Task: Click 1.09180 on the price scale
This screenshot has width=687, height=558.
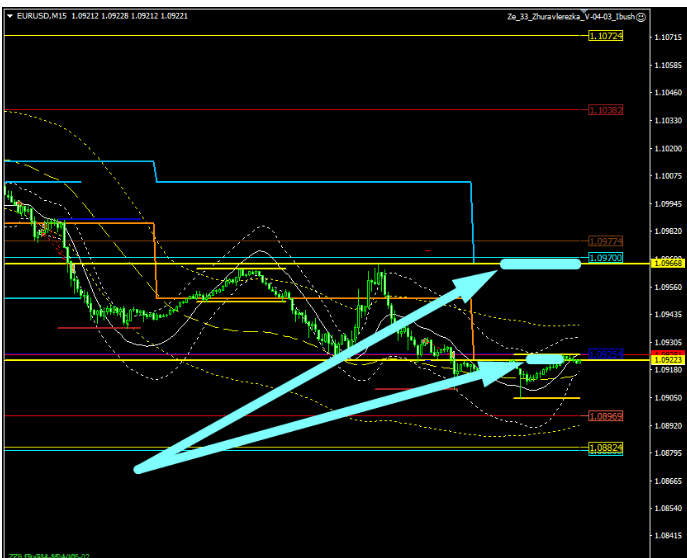Action: click(x=668, y=370)
